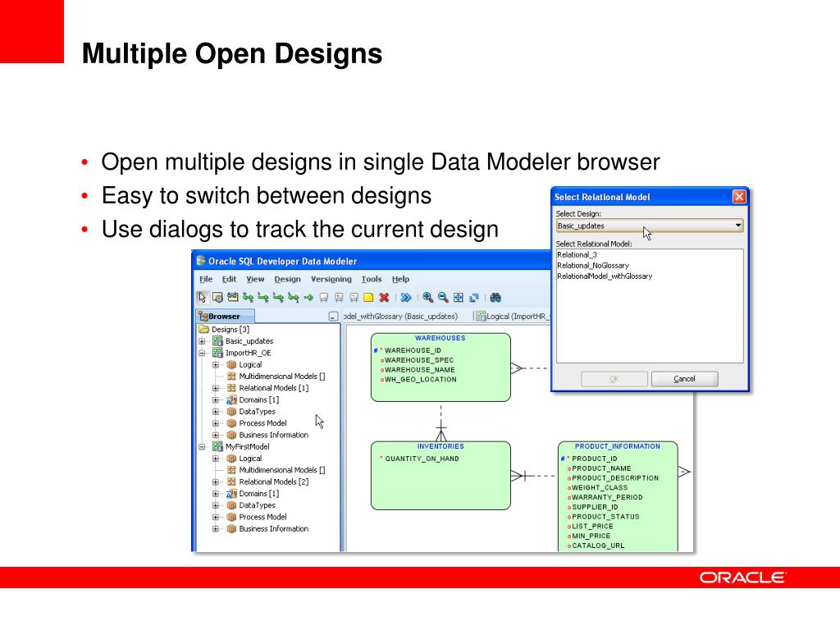
Task: Choose the New M:N Relation tool
Action: pos(248,297)
